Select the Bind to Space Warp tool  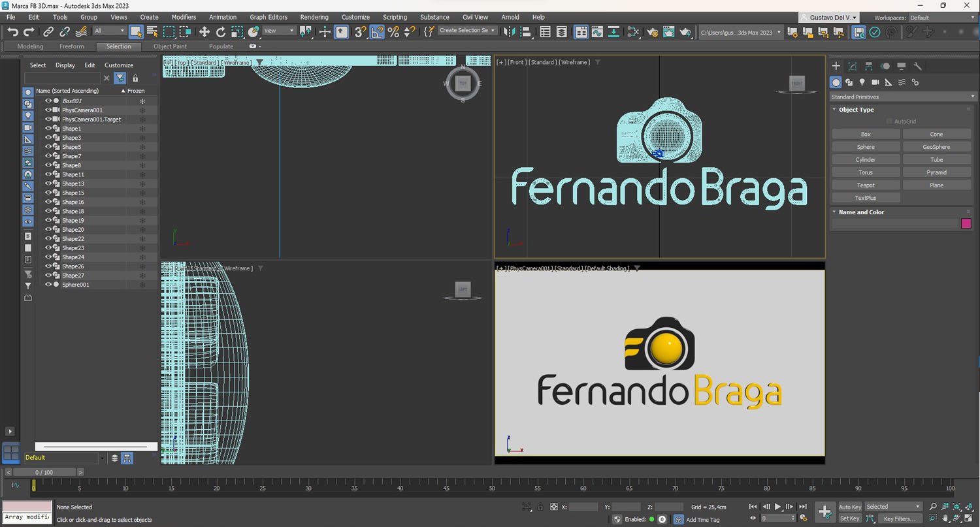(81, 31)
